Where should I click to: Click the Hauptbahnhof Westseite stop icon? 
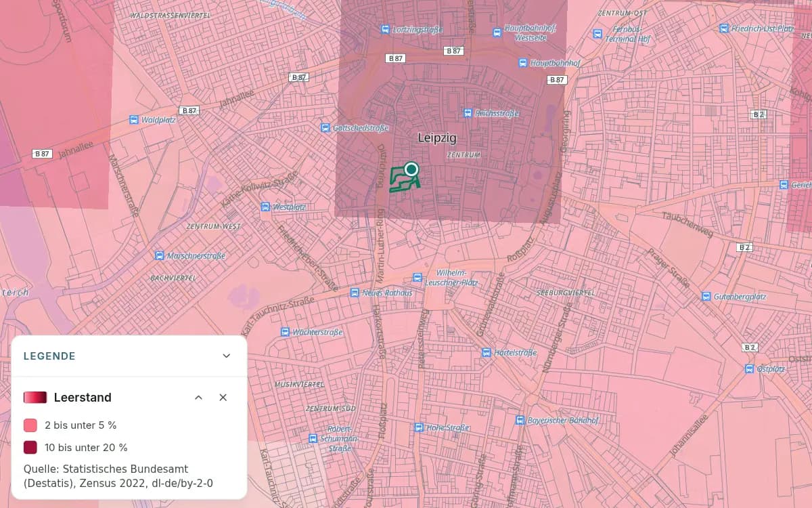click(497, 32)
